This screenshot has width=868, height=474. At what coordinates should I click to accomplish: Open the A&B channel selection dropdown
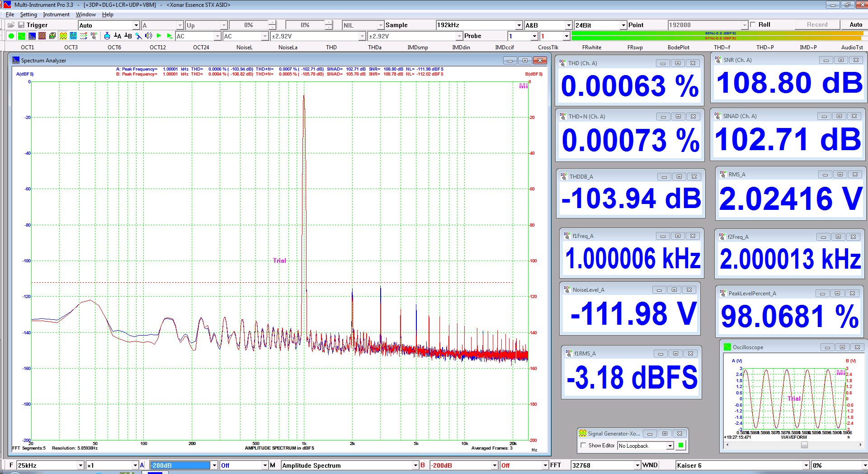[569, 25]
